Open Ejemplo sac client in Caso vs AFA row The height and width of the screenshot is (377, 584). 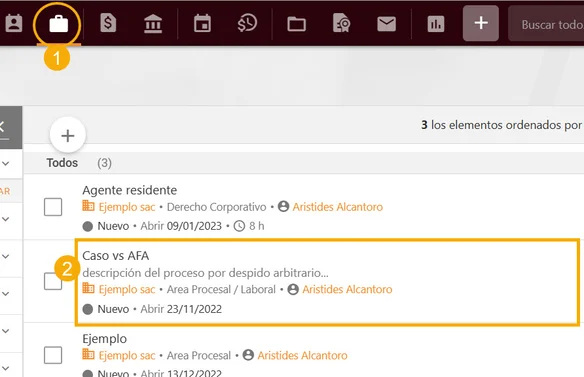point(127,289)
